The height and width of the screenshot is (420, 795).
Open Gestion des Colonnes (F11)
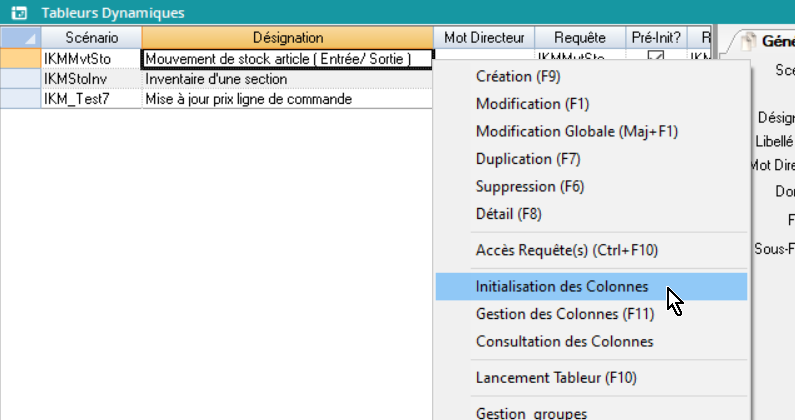564,314
